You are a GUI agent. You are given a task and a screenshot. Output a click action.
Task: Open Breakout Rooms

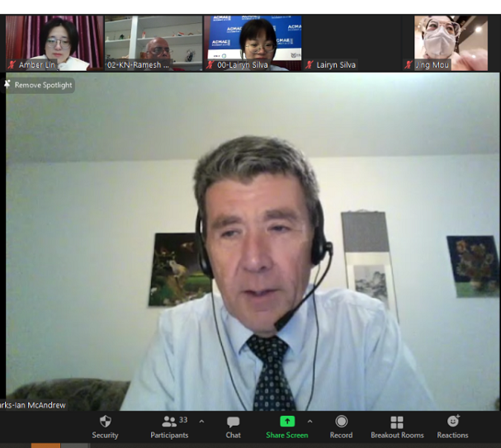click(x=396, y=422)
